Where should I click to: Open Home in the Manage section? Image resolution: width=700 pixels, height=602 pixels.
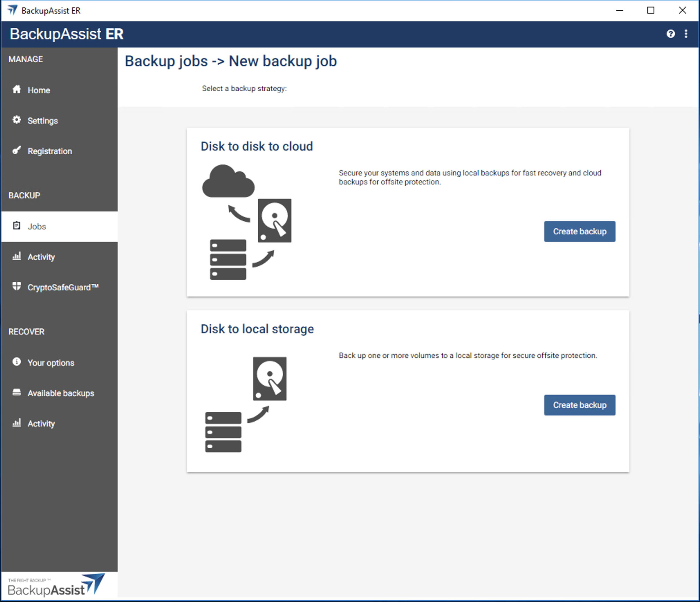pyautogui.click(x=39, y=90)
